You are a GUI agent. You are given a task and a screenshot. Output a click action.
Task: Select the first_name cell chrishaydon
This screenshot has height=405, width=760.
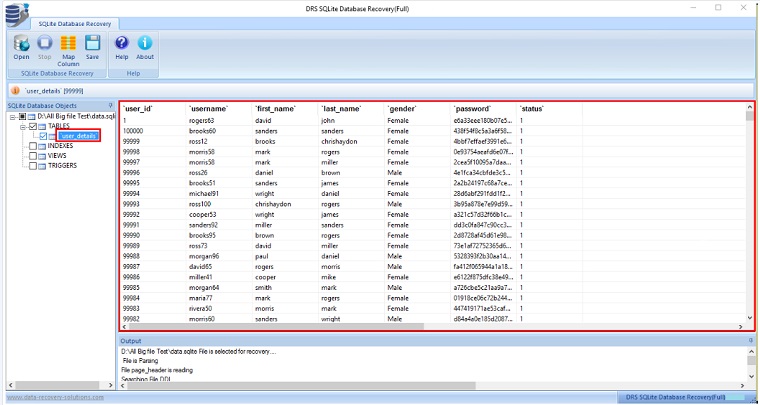pos(273,204)
